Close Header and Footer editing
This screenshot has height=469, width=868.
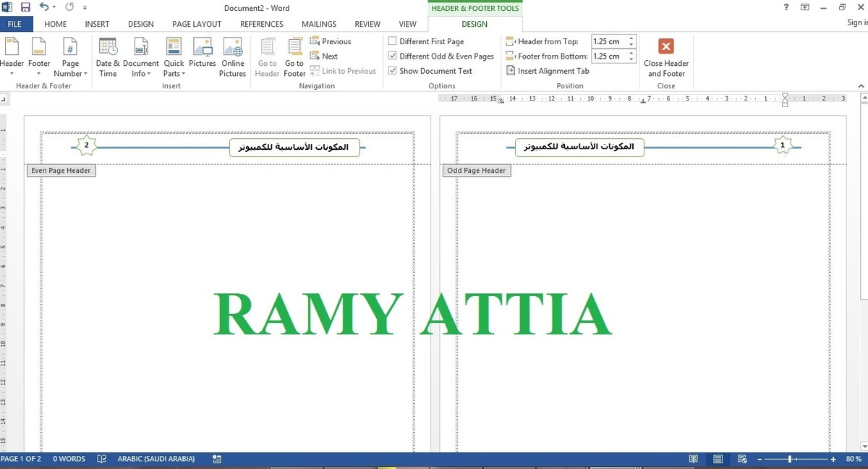(x=665, y=58)
